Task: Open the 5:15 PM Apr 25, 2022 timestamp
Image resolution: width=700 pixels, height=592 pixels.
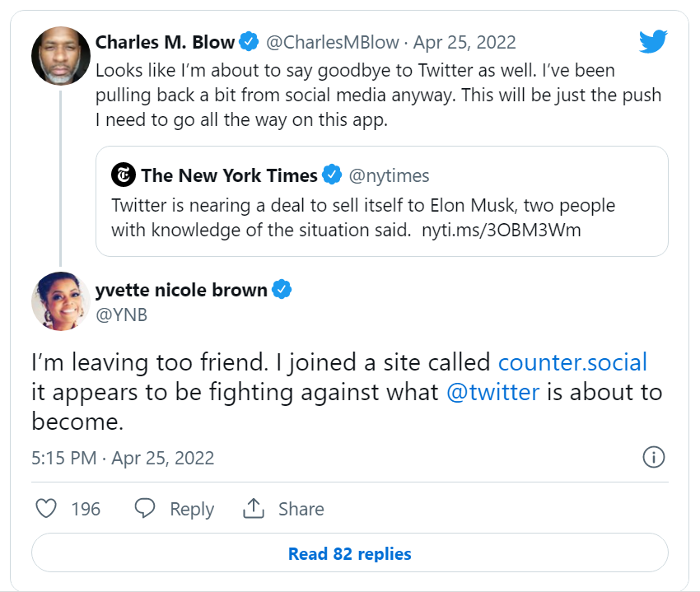Action: (123, 458)
